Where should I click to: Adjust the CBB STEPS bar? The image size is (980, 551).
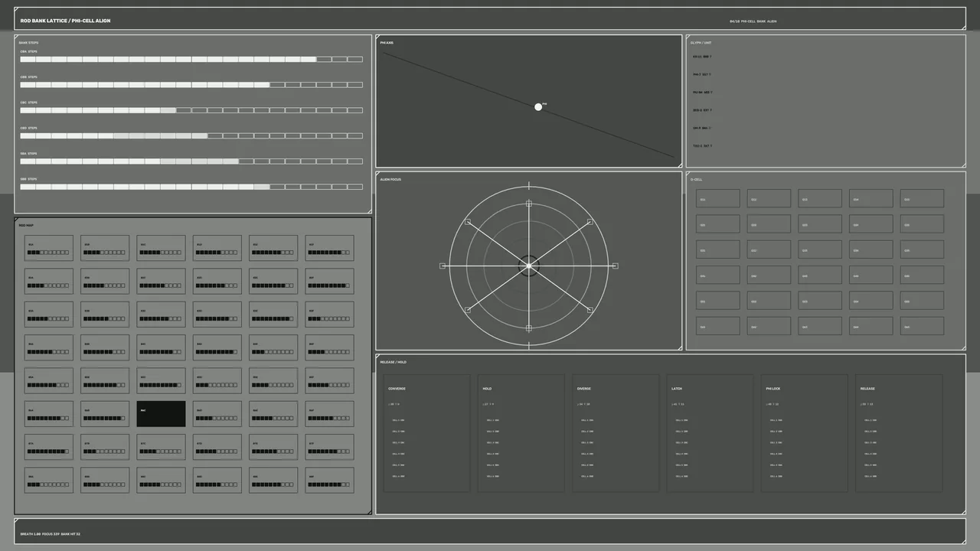click(x=191, y=85)
